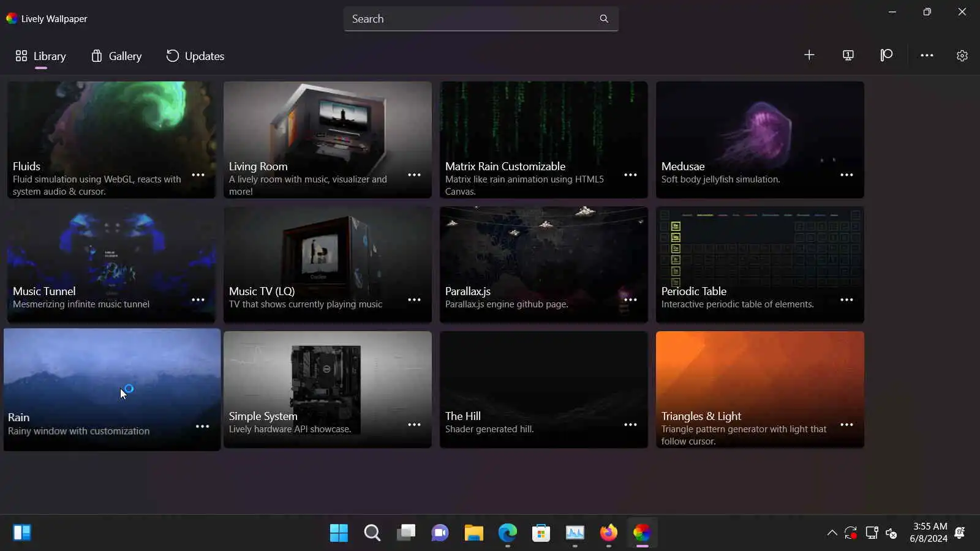Click the Lively Wallpaper app logo in title bar
The width and height of the screenshot is (980, 551).
click(x=12, y=18)
